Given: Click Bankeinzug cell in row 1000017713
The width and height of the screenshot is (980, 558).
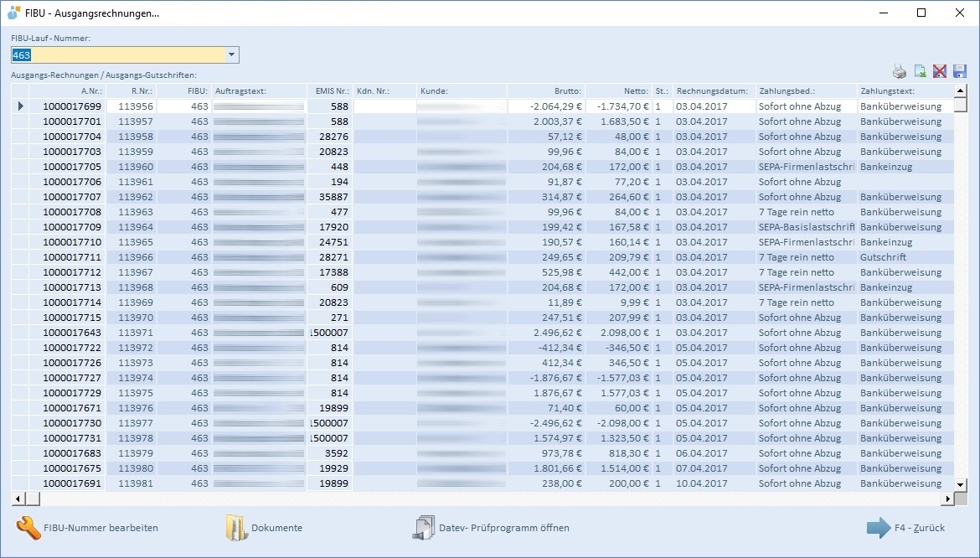Looking at the screenshot, I should [905, 287].
